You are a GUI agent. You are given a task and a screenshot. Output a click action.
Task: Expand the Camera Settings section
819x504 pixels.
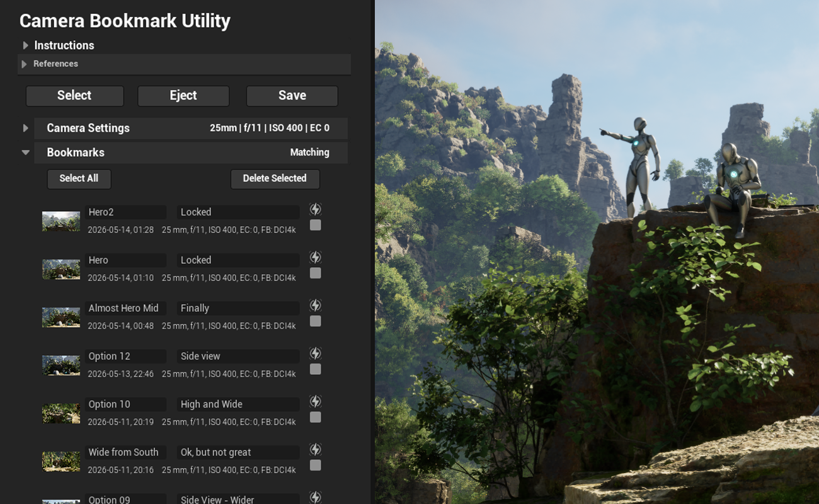(x=25, y=128)
